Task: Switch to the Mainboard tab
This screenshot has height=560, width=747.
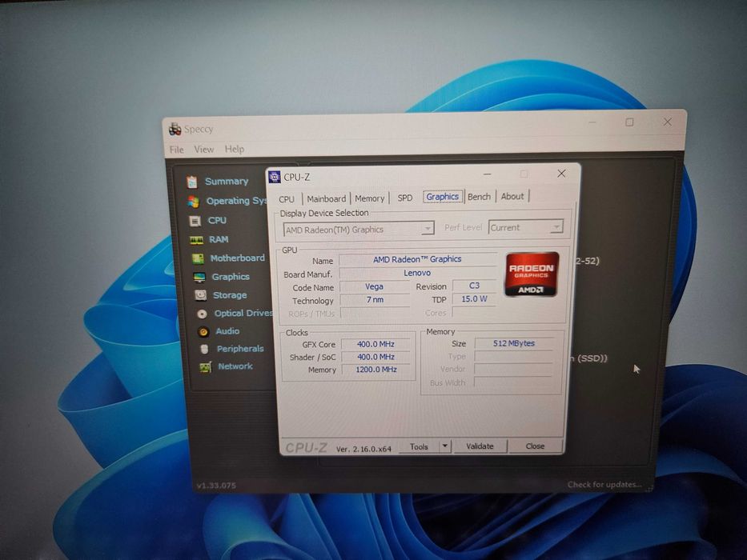Action: tap(327, 198)
